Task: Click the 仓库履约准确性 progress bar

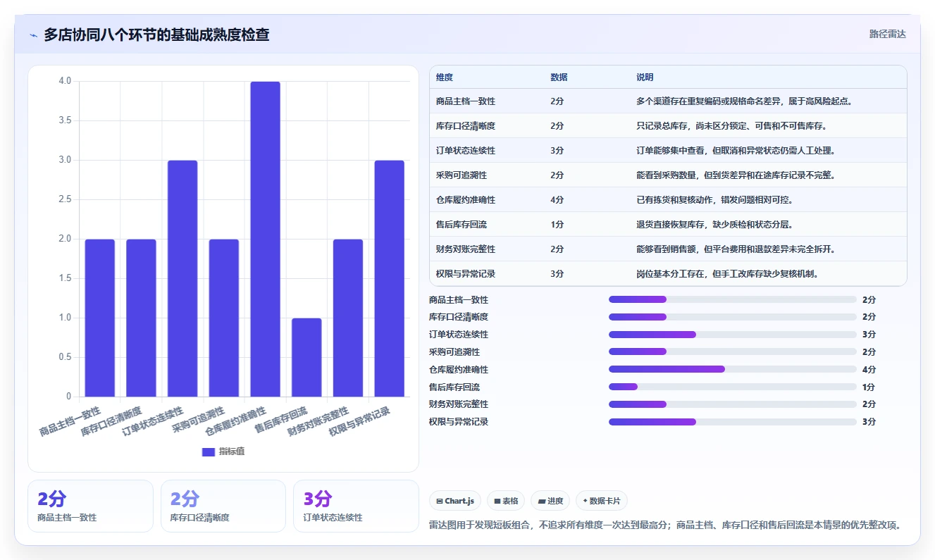Action: (733, 369)
